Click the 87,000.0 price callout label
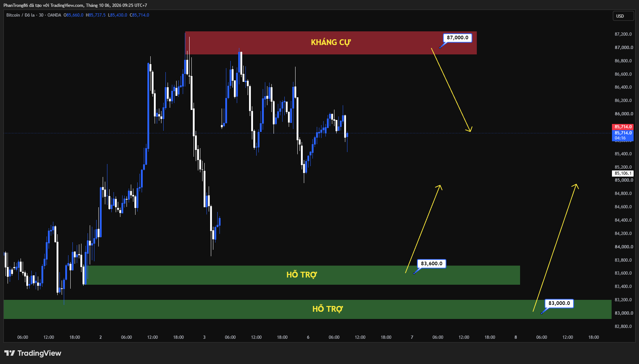 (x=457, y=37)
